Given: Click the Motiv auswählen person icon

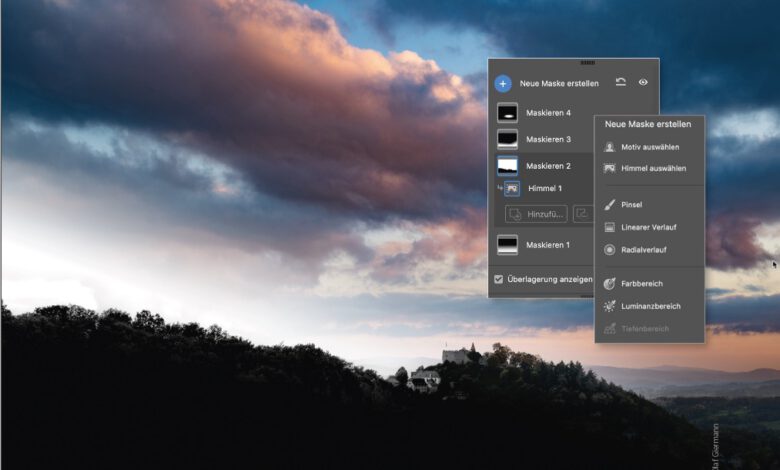Looking at the screenshot, I should [x=609, y=147].
